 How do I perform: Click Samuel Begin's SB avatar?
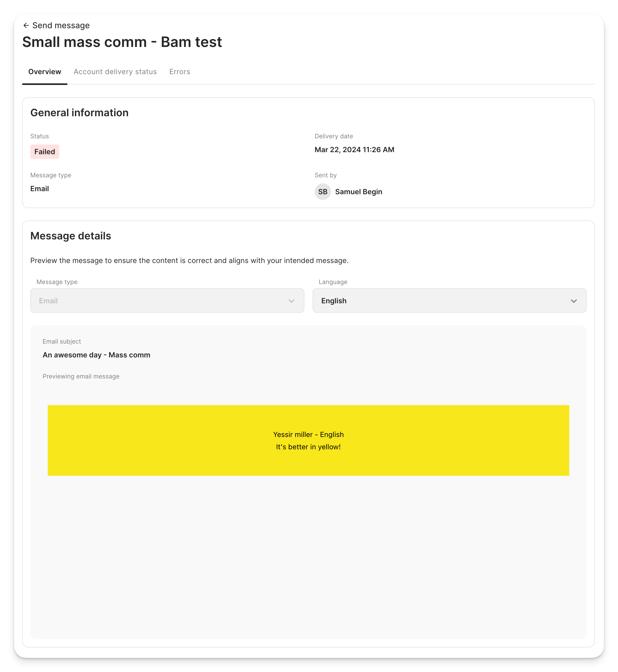click(x=322, y=192)
